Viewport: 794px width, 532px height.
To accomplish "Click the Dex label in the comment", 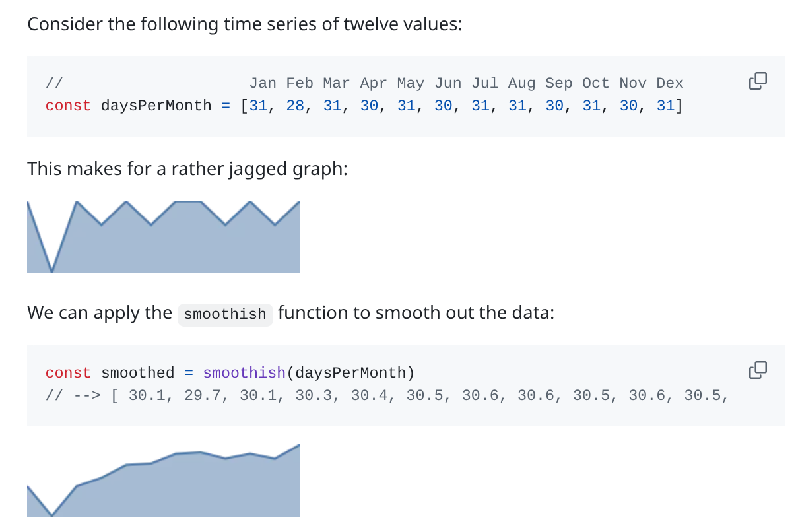I will (670, 83).
